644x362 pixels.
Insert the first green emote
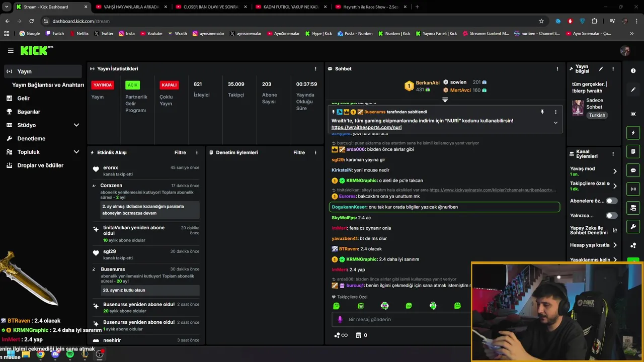click(x=336, y=306)
